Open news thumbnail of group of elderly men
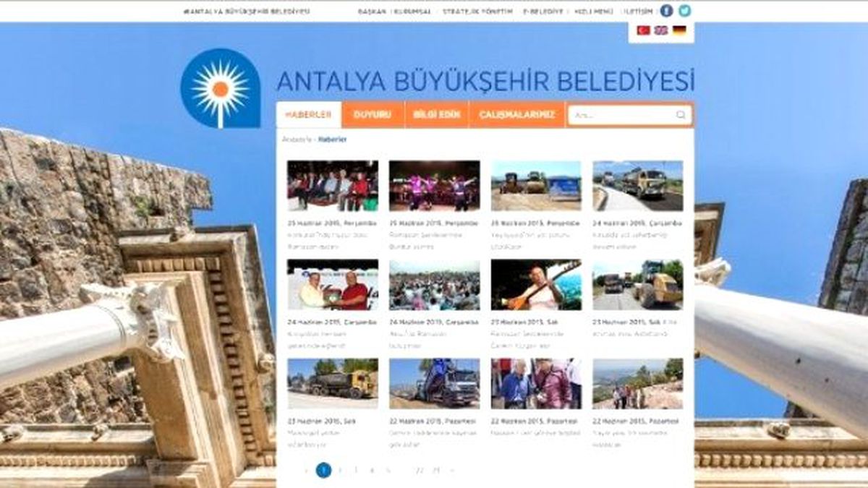Image resolution: width=868 pixels, height=488 pixels. pyautogui.click(x=536, y=384)
